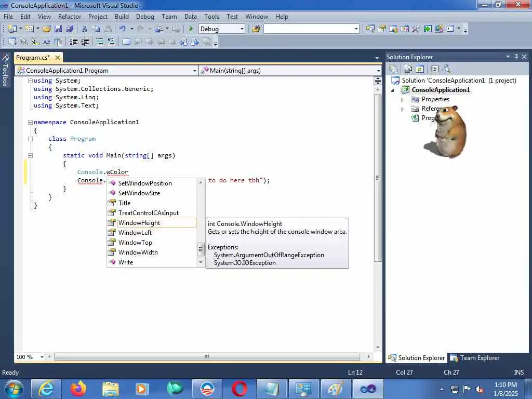Click the muted volume icon in system tray

click(x=480, y=389)
